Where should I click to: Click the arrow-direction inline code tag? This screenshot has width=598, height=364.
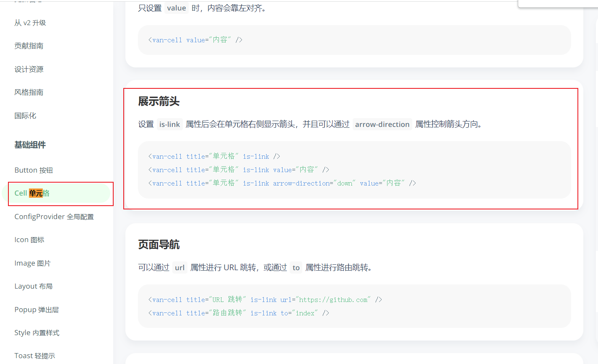pos(382,124)
